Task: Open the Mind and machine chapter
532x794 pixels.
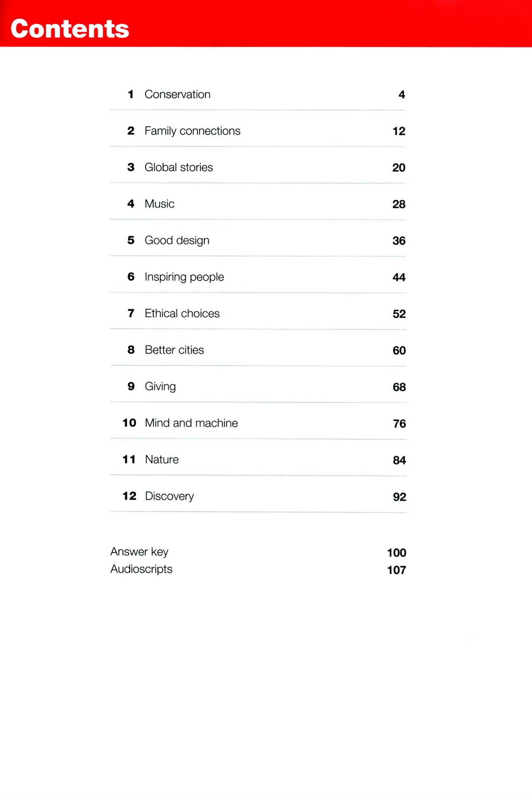Action: 191,423
